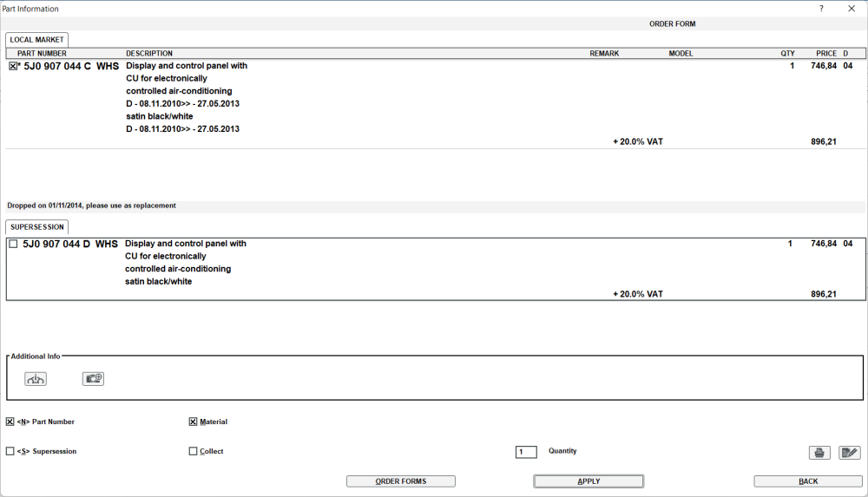The width and height of the screenshot is (868, 497).
Task: Click the Quantity input field
Action: pos(526,452)
